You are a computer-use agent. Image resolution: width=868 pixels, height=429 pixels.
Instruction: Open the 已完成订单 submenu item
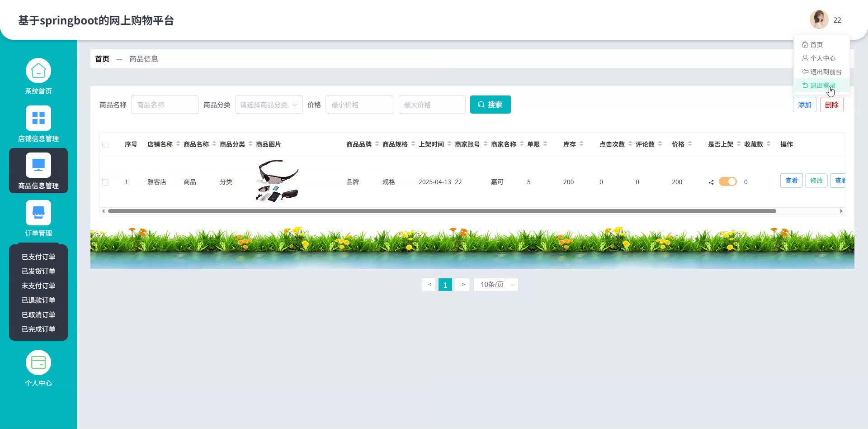(x=38, y=329)
